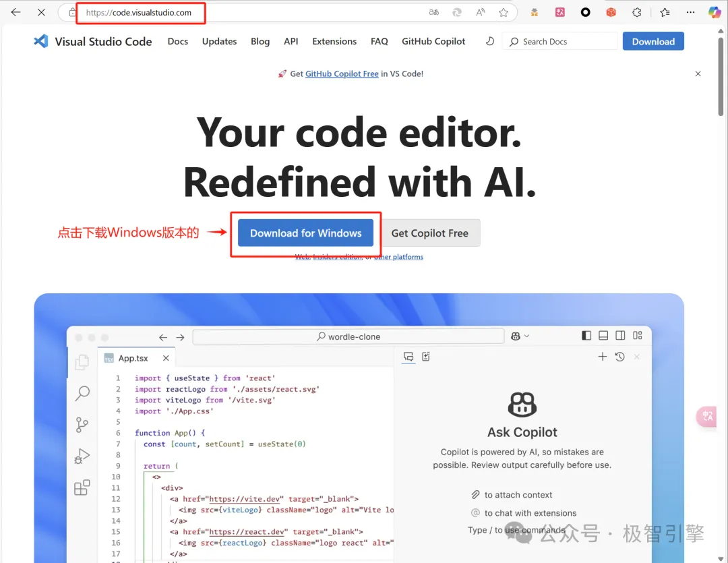The height and width of the screenshot is (563, 728).
Task: Follow the other platforms link
Action: tap(399, 257)
